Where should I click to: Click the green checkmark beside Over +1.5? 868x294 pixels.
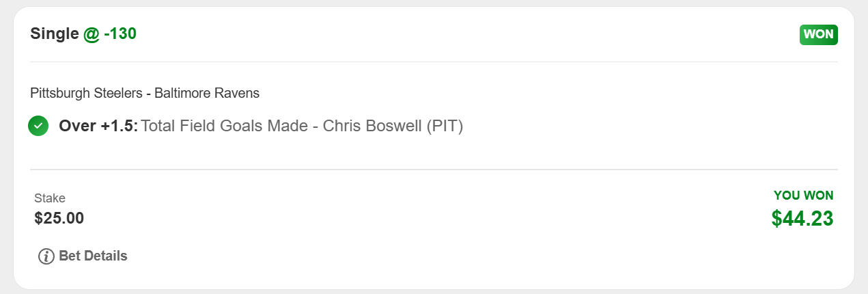(x=38, y=126)
